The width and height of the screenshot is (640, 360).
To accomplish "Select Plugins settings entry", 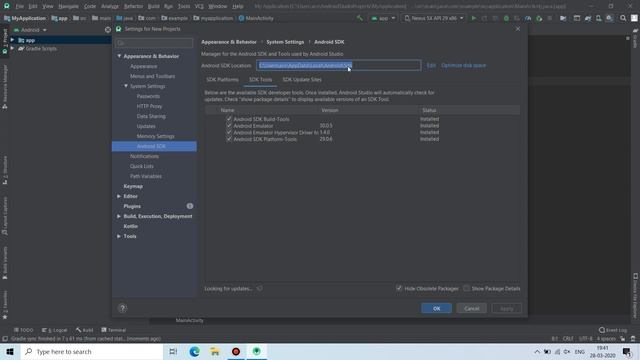I will tap(132, 206).
